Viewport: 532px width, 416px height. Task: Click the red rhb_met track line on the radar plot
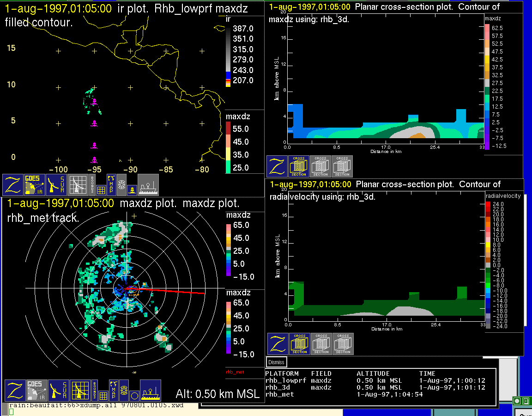[x=175, y=291]
